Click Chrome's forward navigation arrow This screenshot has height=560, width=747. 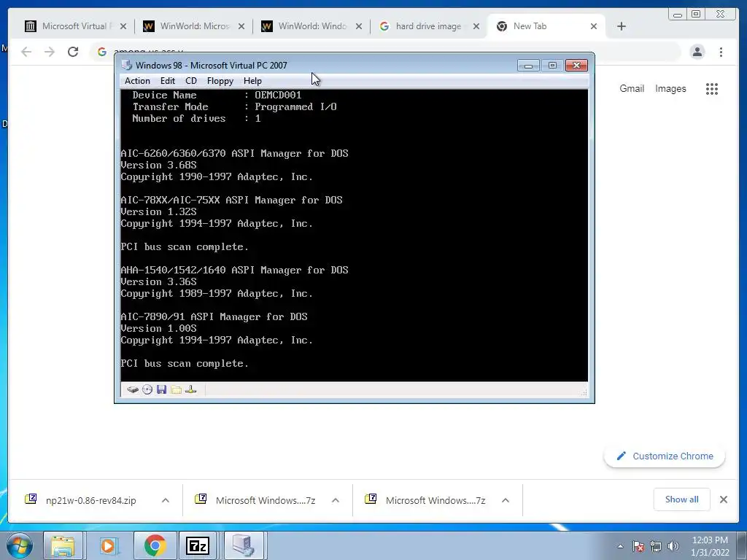pos(50,52)
